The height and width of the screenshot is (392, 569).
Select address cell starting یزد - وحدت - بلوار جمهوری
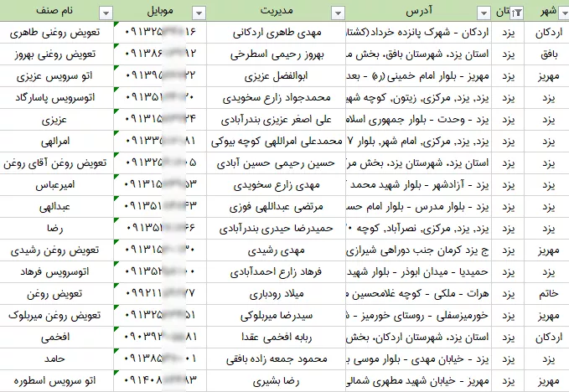tap(418, 120)
